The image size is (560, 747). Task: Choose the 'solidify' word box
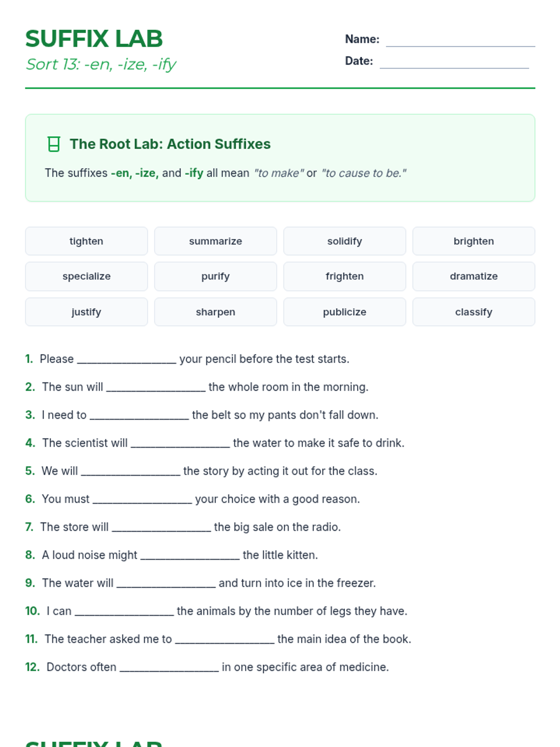coord(344,241)
